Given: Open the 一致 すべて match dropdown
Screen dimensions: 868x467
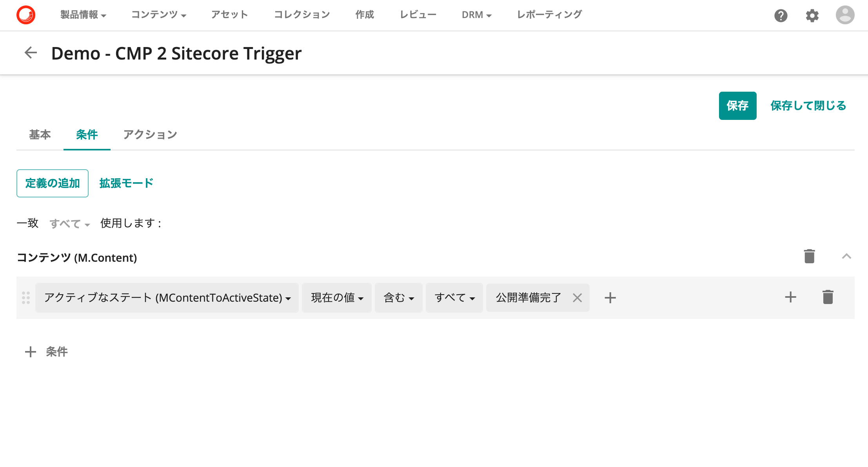Looking at the screenshot, I should [x=70, y=224].
